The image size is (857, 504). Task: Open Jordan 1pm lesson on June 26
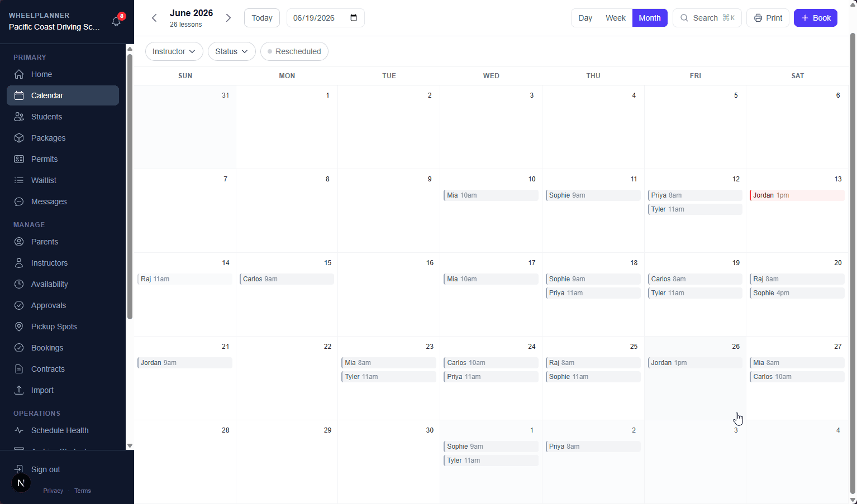[695, 363]
